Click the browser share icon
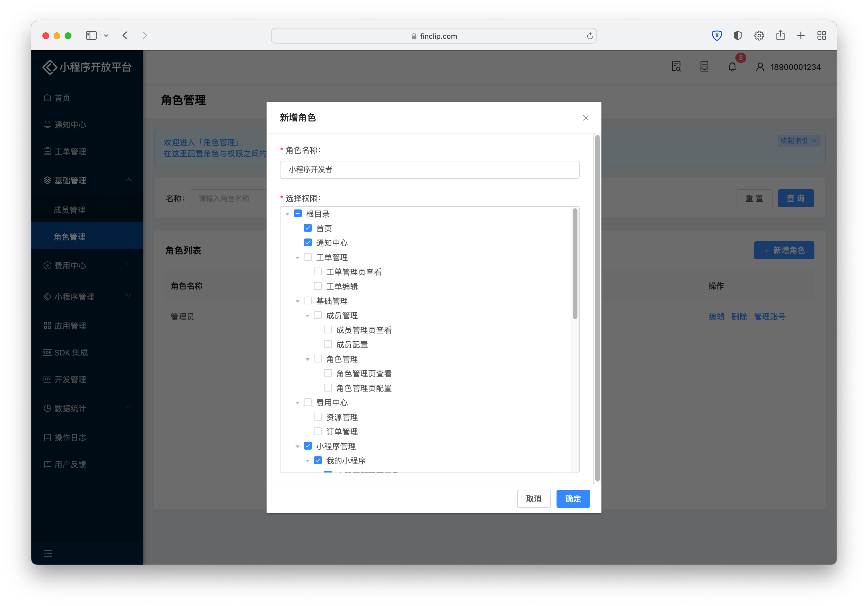 point(780,35)
